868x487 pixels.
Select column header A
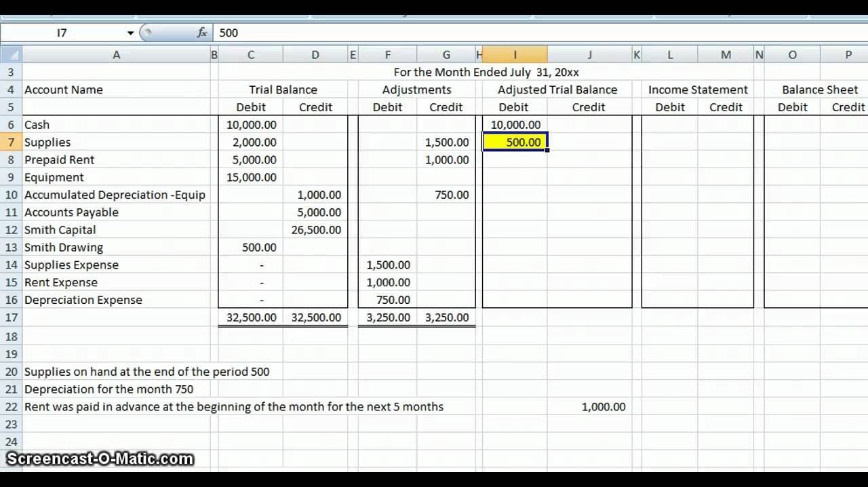pyautogui.click(x=117, y=54)
